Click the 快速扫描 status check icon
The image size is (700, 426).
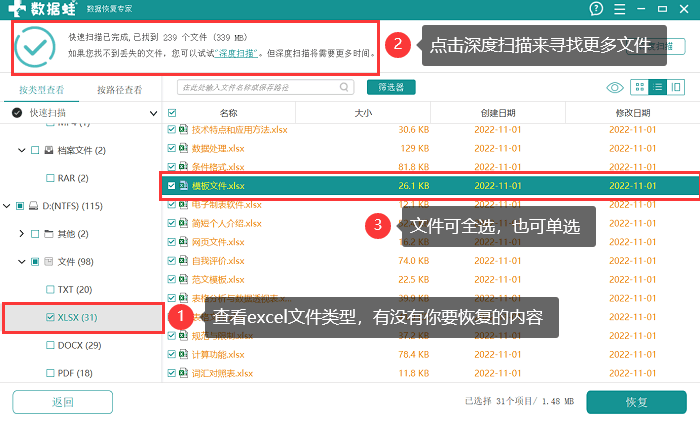coord(17,113)
